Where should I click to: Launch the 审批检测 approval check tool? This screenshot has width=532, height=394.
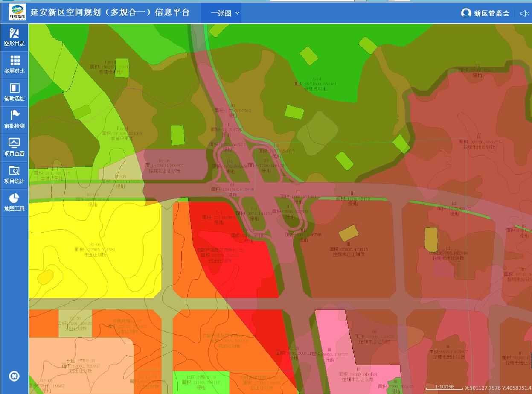[14, 120]
